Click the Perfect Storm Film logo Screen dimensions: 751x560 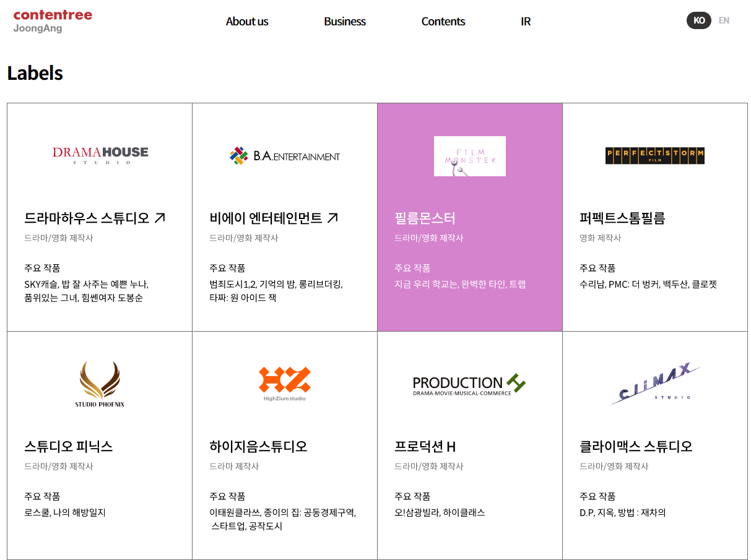pyautogui.click(x=655, y=156)
